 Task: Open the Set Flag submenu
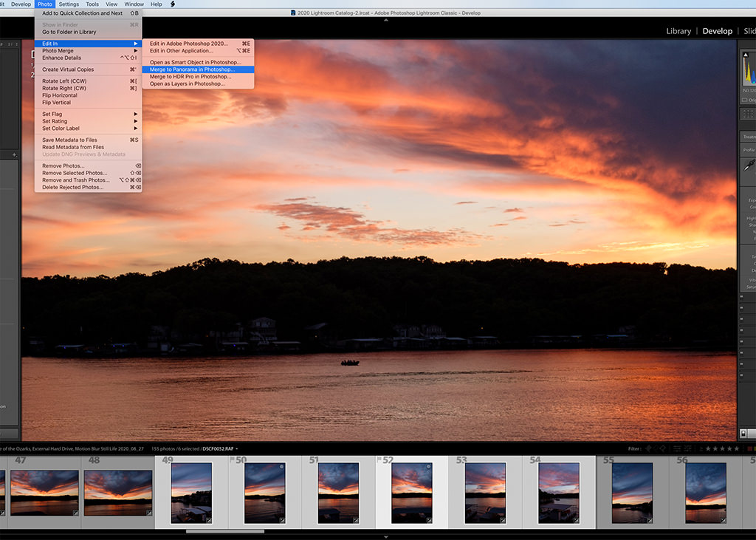(x=89, y=115)
